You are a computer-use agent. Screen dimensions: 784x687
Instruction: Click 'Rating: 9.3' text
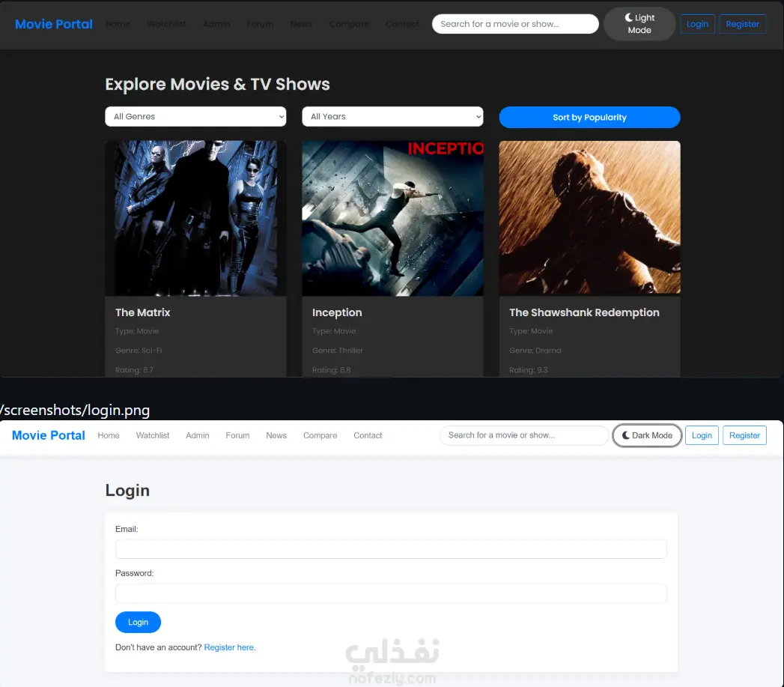click(528, 370)
